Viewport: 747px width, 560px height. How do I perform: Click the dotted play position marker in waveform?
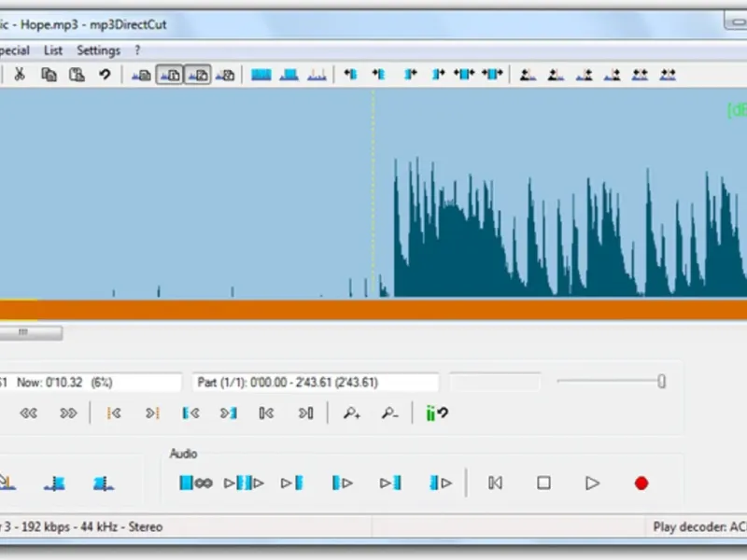point(373,190)
